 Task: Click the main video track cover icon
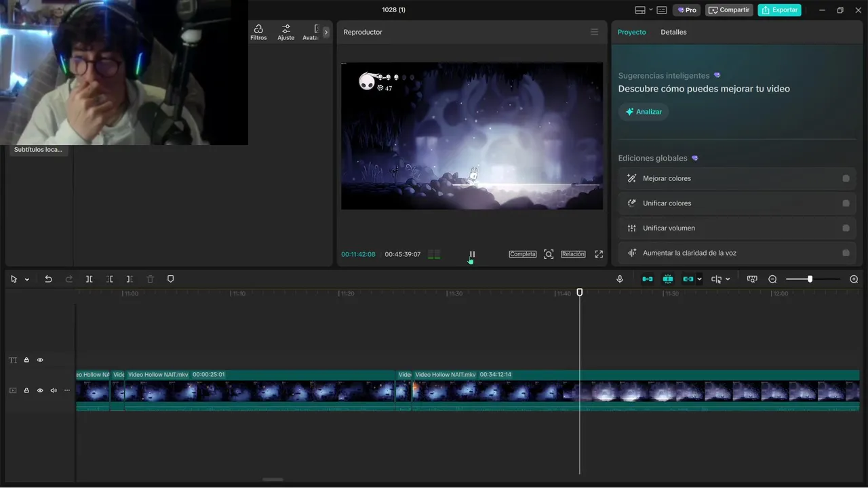[13, 390]
